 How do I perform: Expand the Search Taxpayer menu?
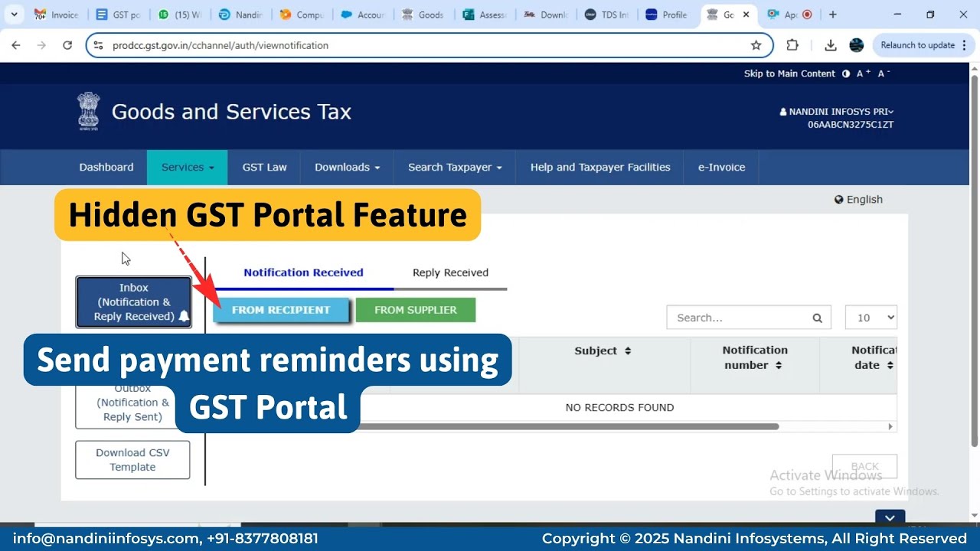pyautogui.click(x=455, y=167)
